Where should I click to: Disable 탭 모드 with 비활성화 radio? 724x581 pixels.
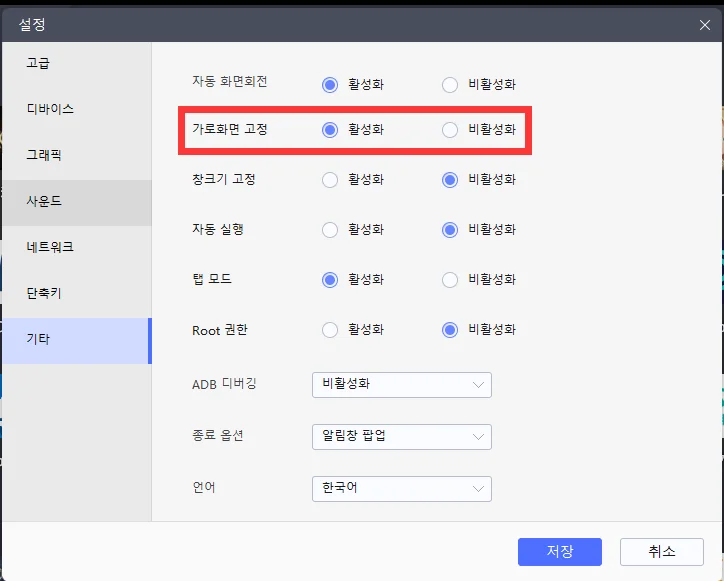click(450, 280)
